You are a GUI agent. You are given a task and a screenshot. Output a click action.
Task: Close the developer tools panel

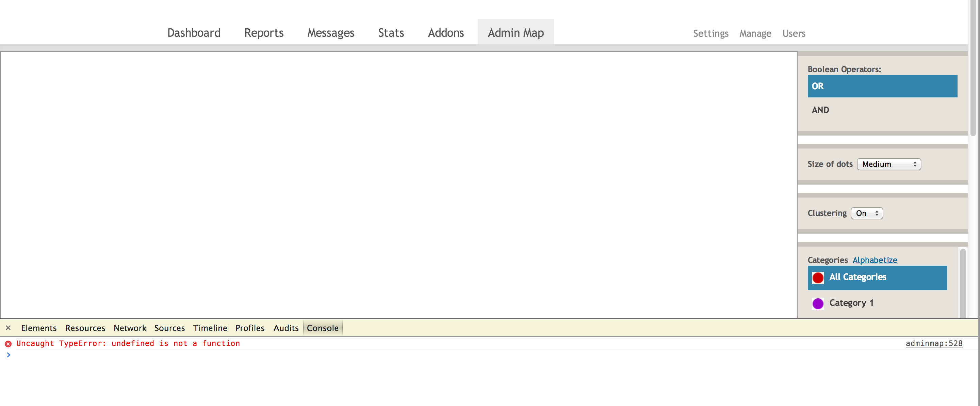click(x=8, y=328)
